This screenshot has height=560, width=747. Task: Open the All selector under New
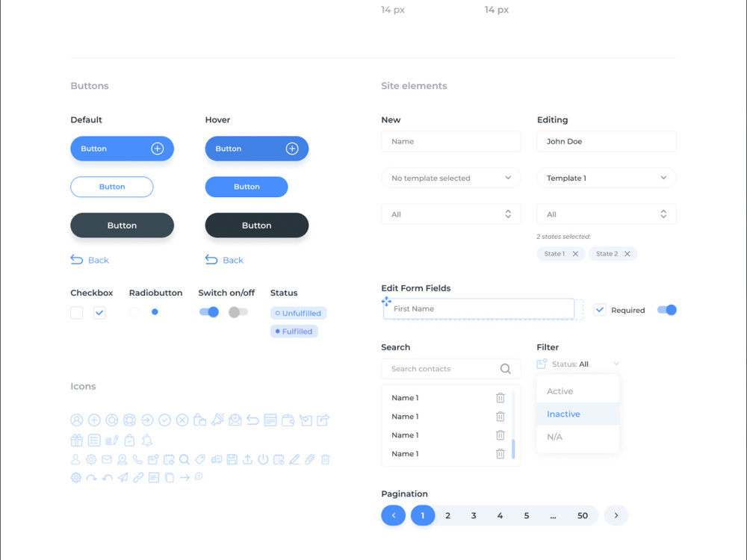point(450,214)
